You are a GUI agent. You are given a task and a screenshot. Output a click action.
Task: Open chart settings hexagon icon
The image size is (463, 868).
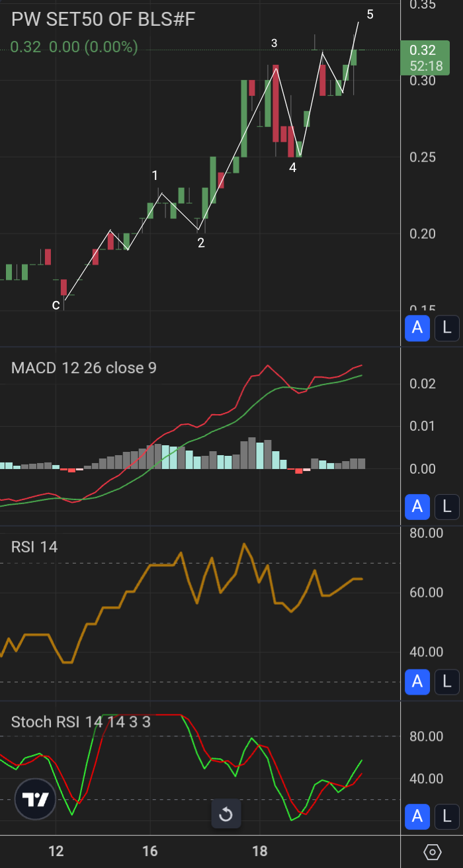[432, 852]
